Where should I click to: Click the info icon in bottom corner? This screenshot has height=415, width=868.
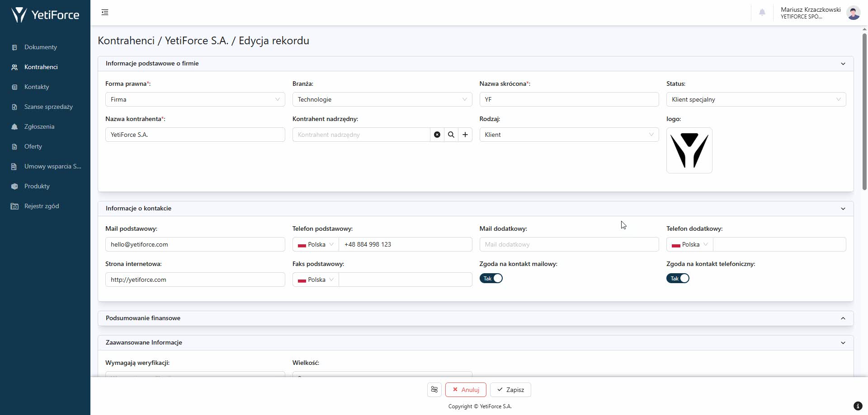[857, 406]
